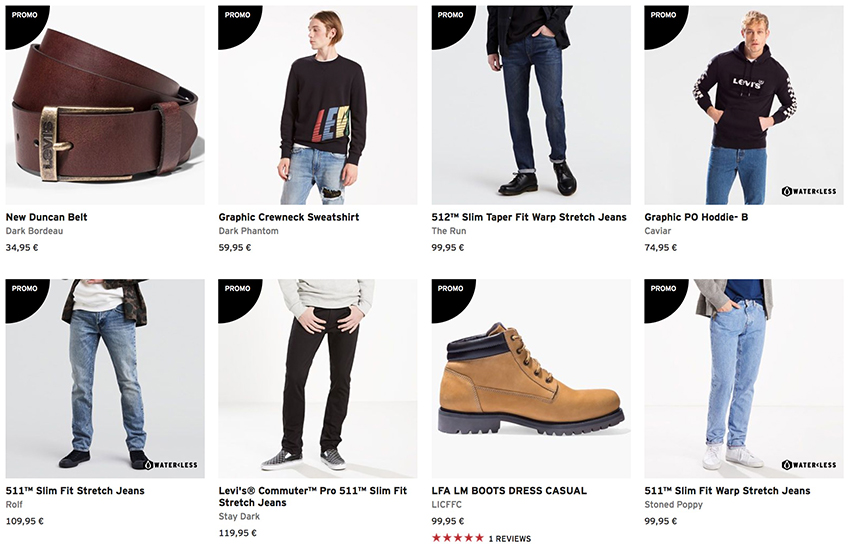This screenshot has width=850, height=548.
Task: Click the five-star rating under LFA boots
Action: click(x=457, y=538)
